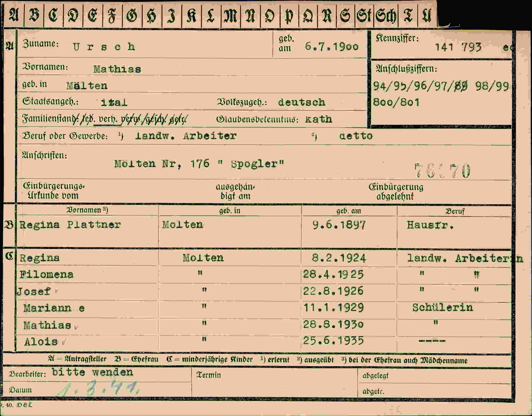532x416 pixels.
Task: Click child name 'Josef'
Action: click(34, 291)
